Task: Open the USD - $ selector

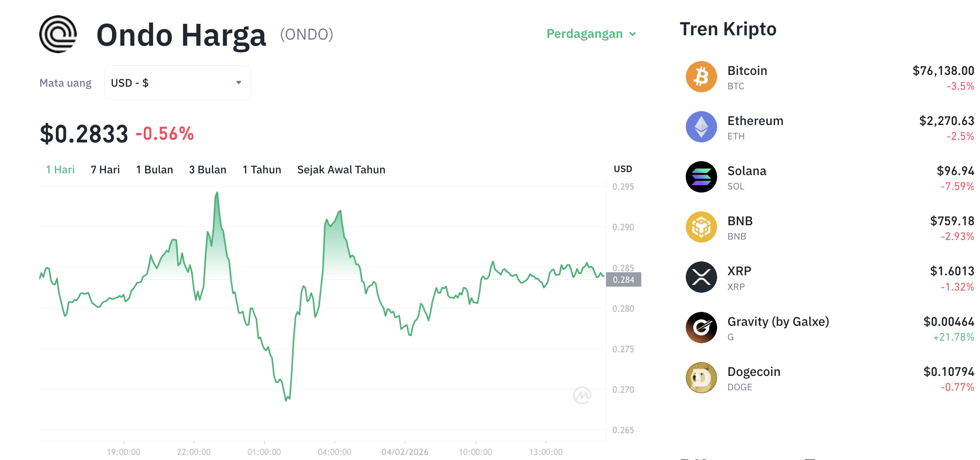Action: (177, 82)
